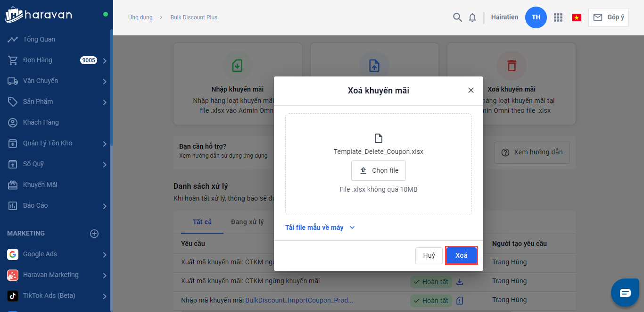
Task: Click the Template_Delete_Coupon.xlsx file icon
Action: pyautogui.click(x=379, y=138)
